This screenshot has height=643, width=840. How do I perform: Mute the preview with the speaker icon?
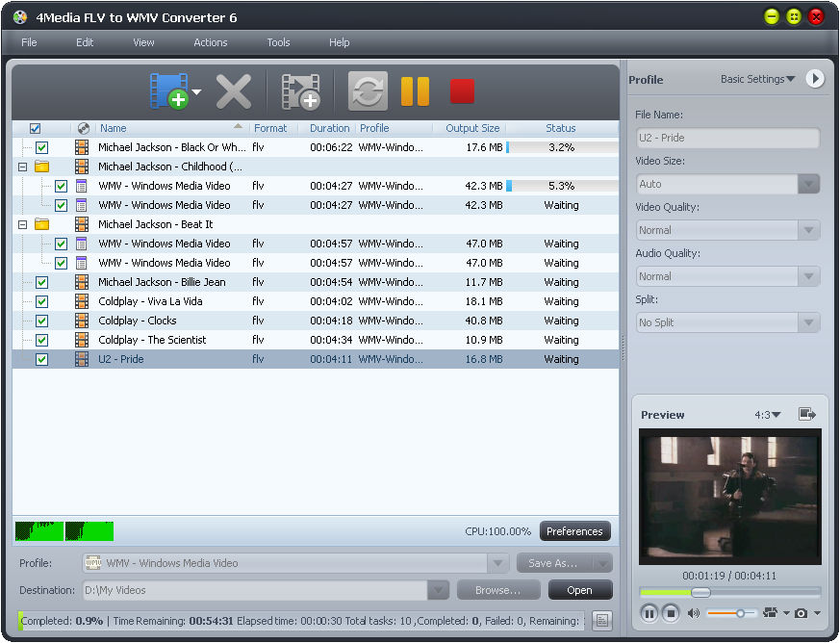pyautogui.click(x=693, y=613)
